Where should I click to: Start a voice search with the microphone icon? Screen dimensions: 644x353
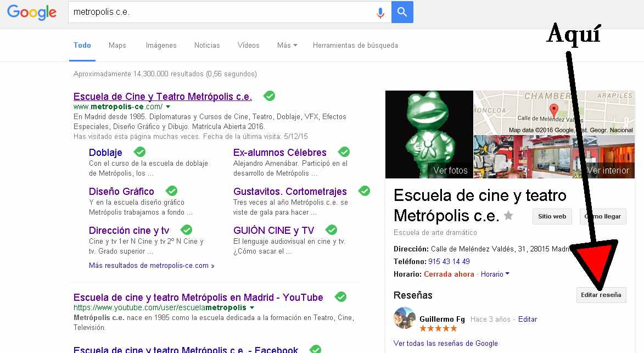point(380,13)
